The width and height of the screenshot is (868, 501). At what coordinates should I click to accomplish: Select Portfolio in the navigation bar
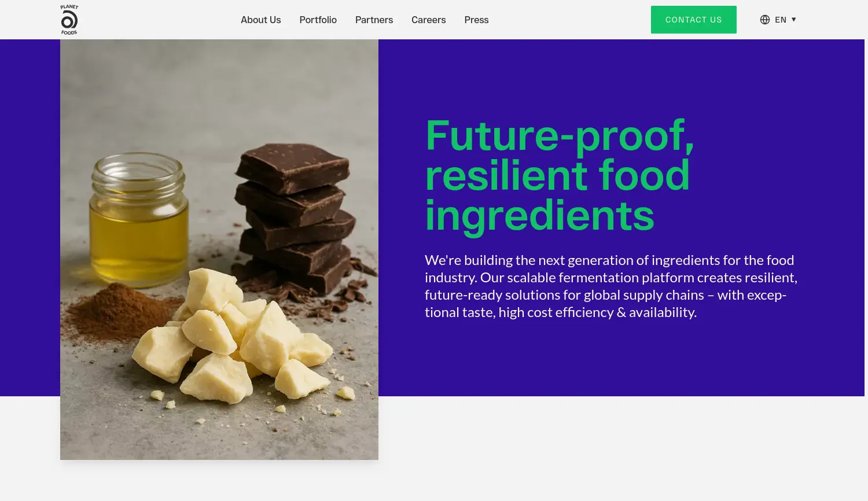tap(318, 19)
